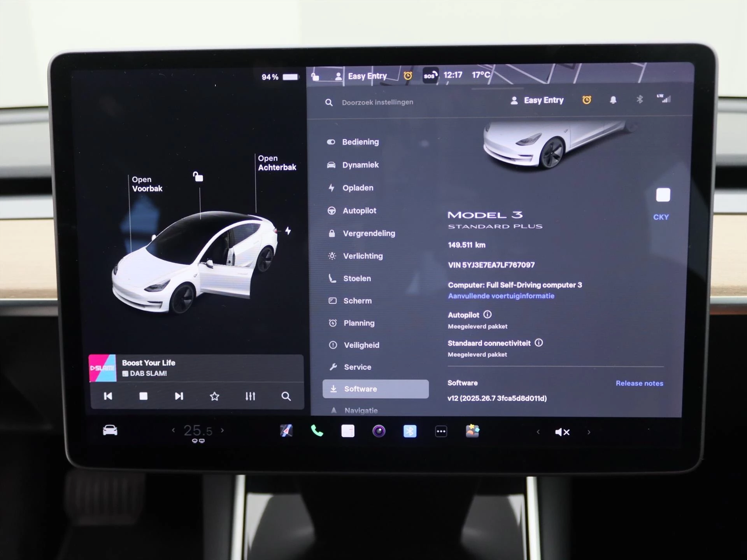Select the Autopilot settings icon

point(331,211)
